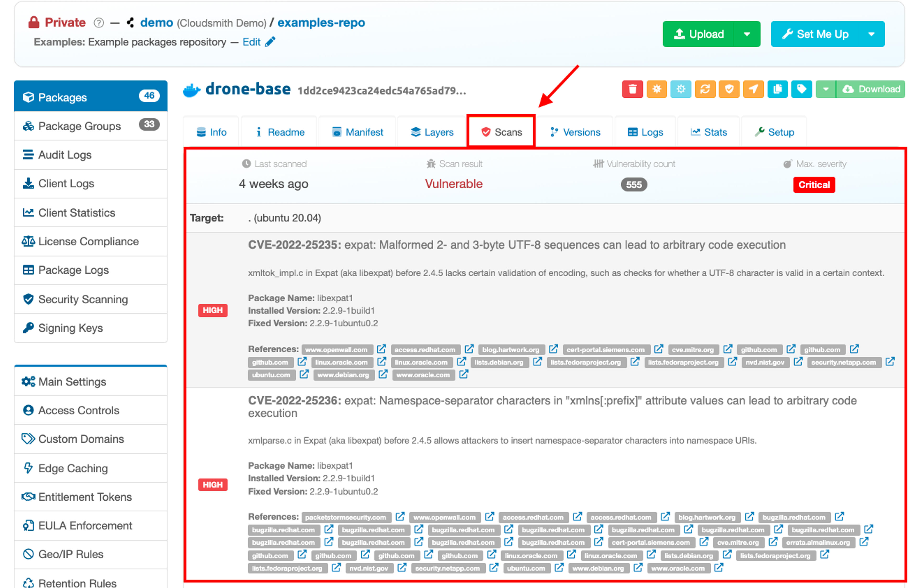917x588 pixels.
Task: Expand the Upload button dropdown arrow
Action: [747, 34]
